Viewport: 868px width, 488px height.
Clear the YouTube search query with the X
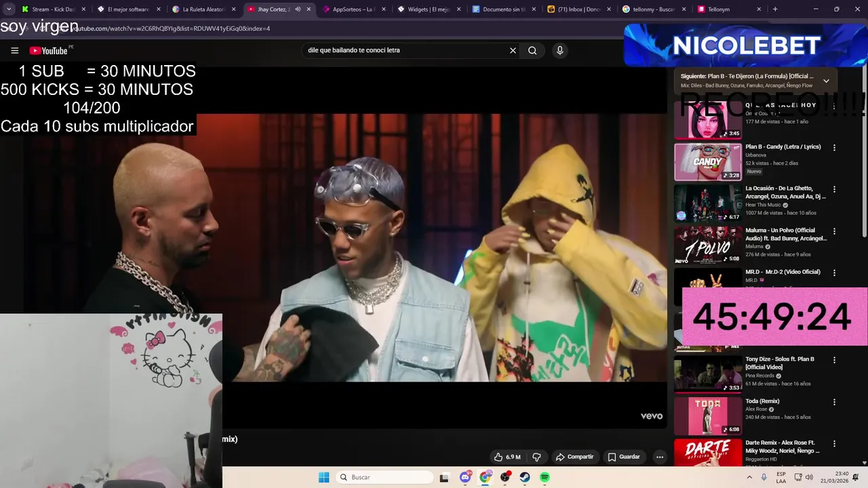[x=513, y=50]
